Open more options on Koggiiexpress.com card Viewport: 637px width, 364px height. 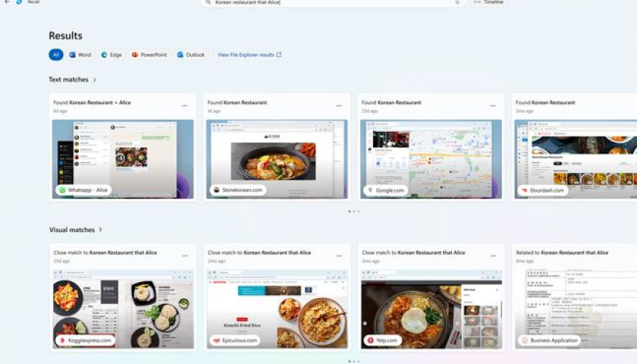point(184,256)
